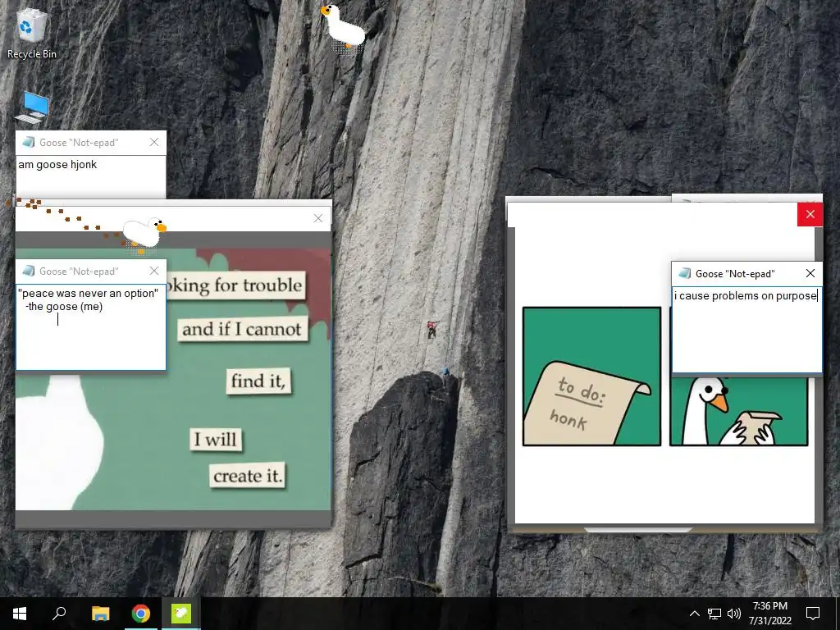Click the text 'i cause problems on purpose'
The image size is (840, 630).
point(745,295)
